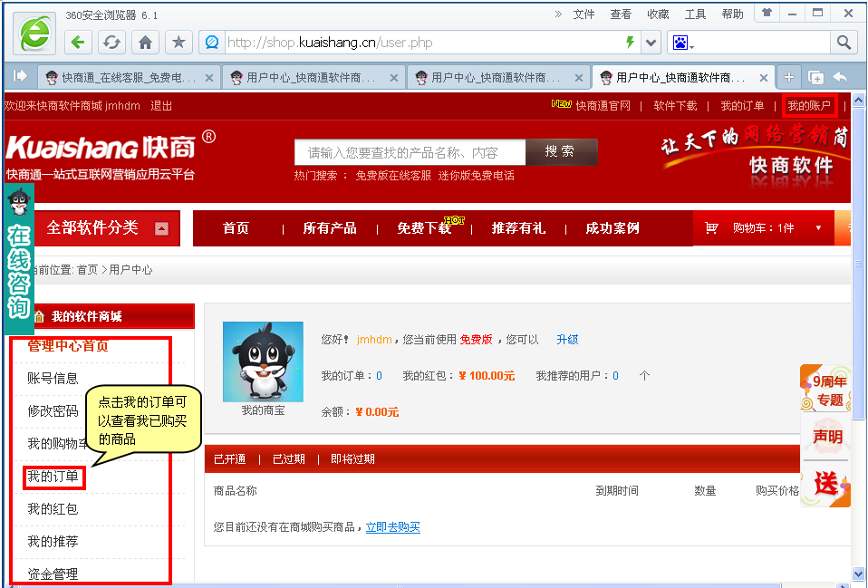Click the browser back arrow button
This screenshot has width=868, height=588.
pyautogui.click(x=79, y=43)
